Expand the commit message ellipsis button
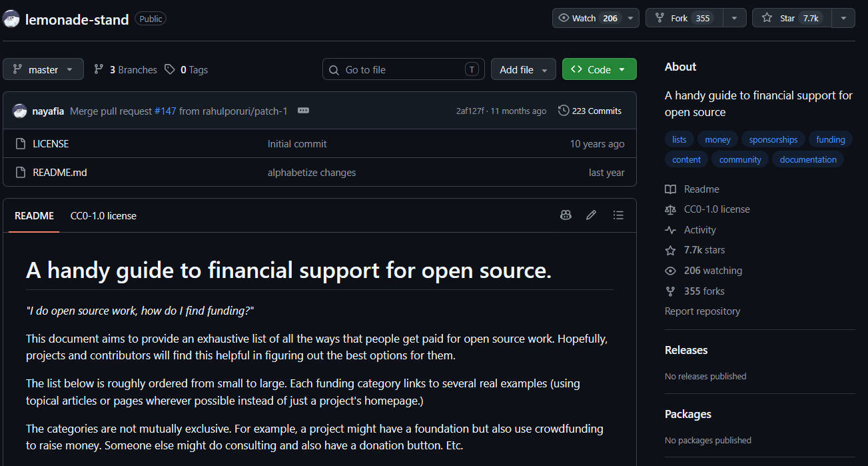868x466 pixels. [303, 111]
